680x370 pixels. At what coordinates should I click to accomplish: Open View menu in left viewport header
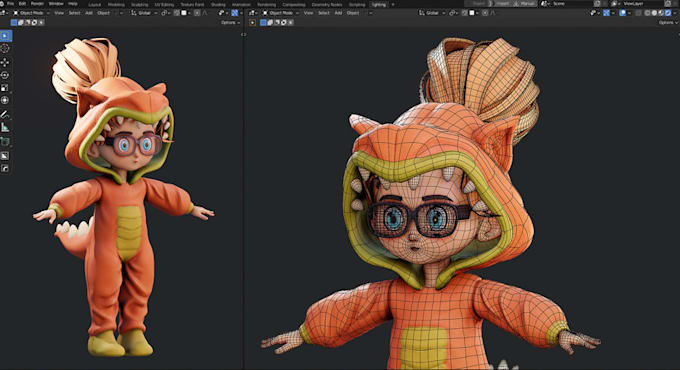59,13
